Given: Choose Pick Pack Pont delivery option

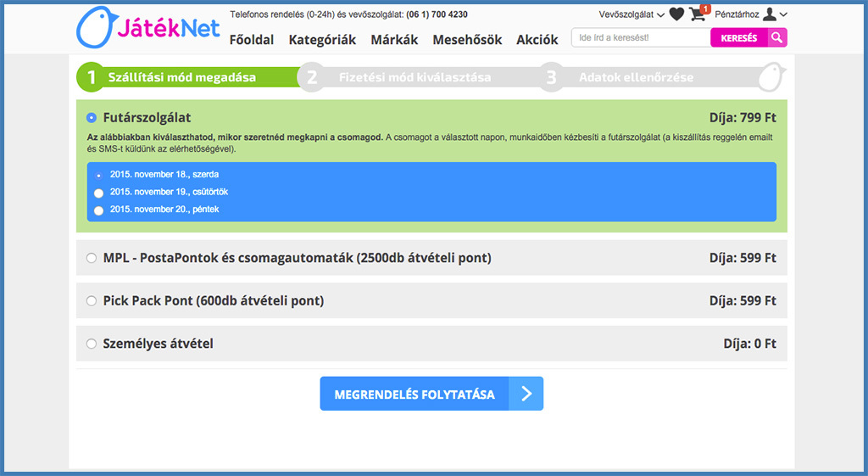Looking at the screenshot, I should [92, 301].
